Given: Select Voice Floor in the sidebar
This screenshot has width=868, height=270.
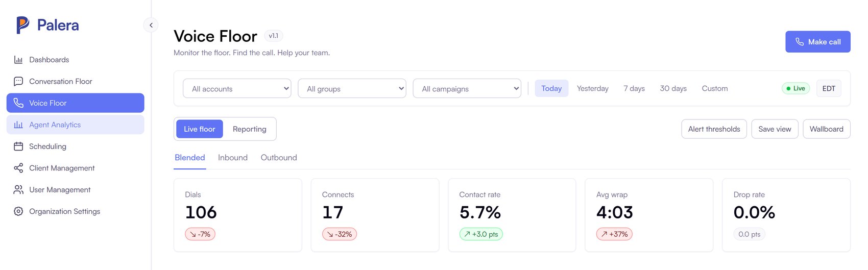Looking at the screenshot, I should coord(76,103).
